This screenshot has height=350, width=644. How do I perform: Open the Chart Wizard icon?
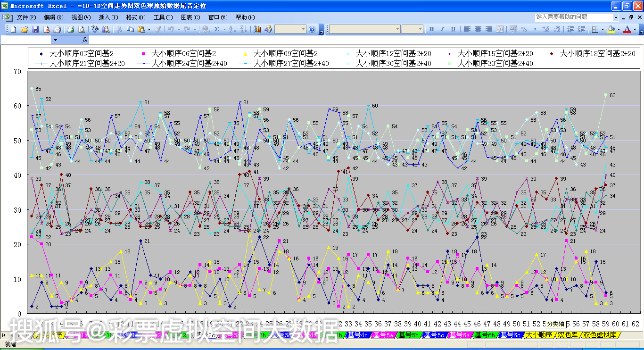(257, 29)
